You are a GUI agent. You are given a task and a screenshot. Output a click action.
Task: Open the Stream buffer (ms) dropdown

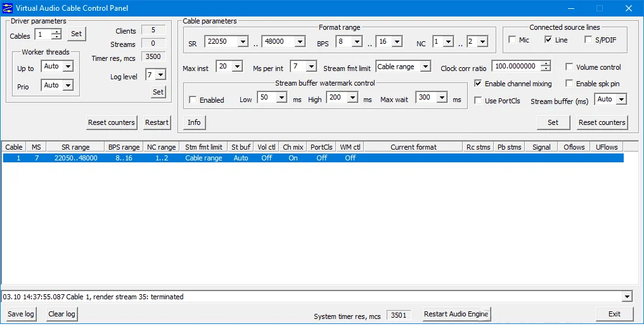[621, 99]
